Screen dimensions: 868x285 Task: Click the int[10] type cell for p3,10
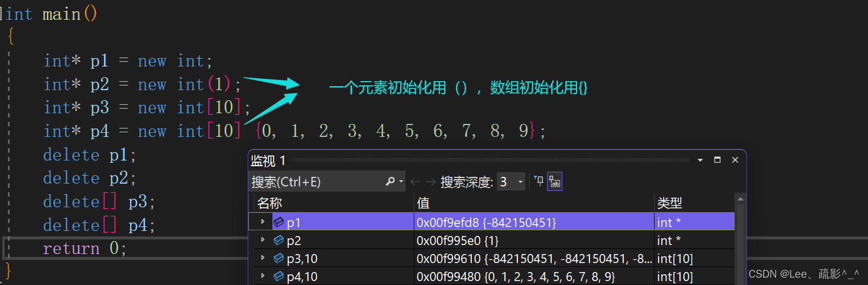694,259
